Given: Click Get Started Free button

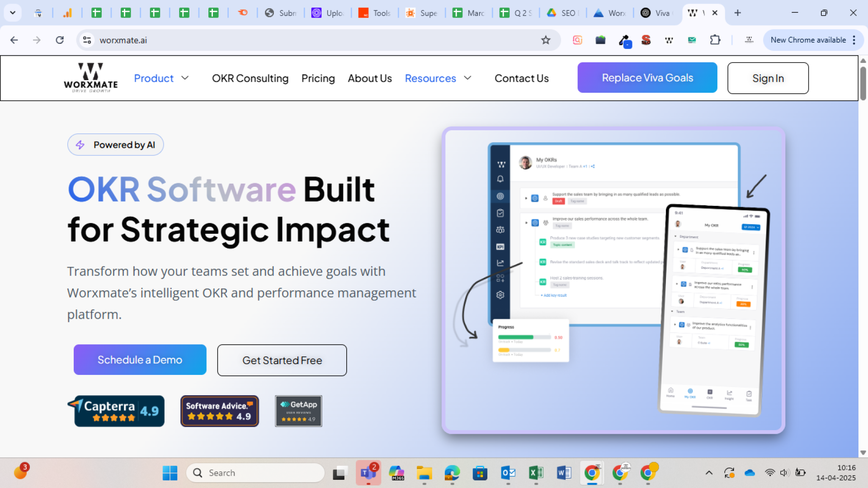Looking at the screenshot, I should (282, 360).
